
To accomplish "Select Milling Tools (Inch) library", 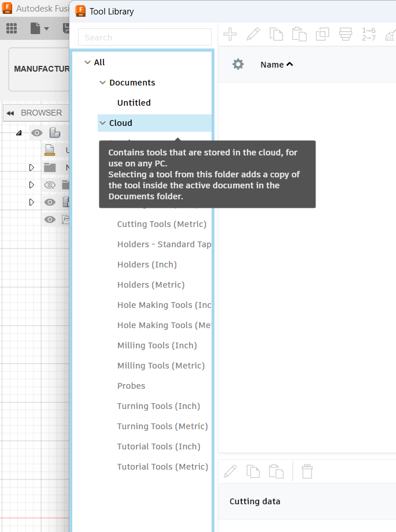I will [x=157, y=345].
